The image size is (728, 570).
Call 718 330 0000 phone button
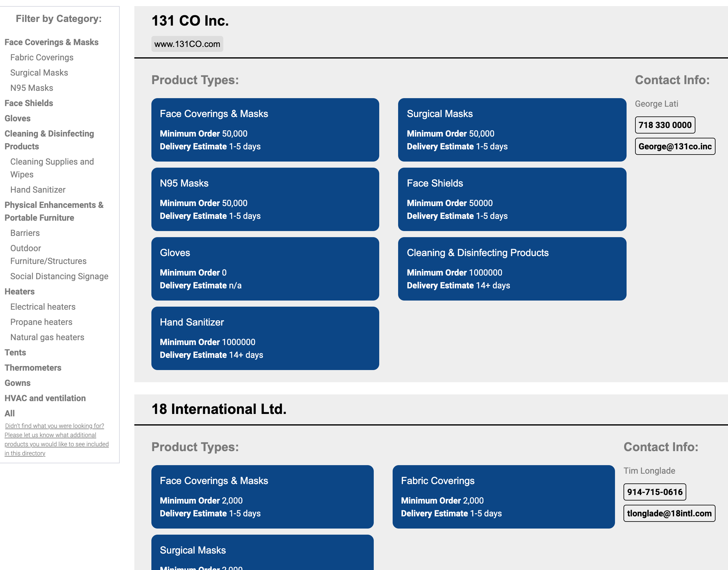click(665, 125)
